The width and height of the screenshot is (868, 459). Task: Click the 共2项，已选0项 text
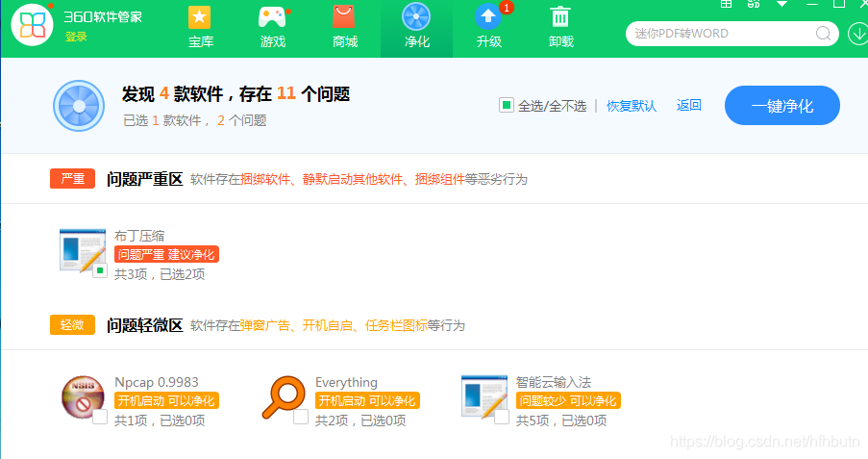click(360, 421)
